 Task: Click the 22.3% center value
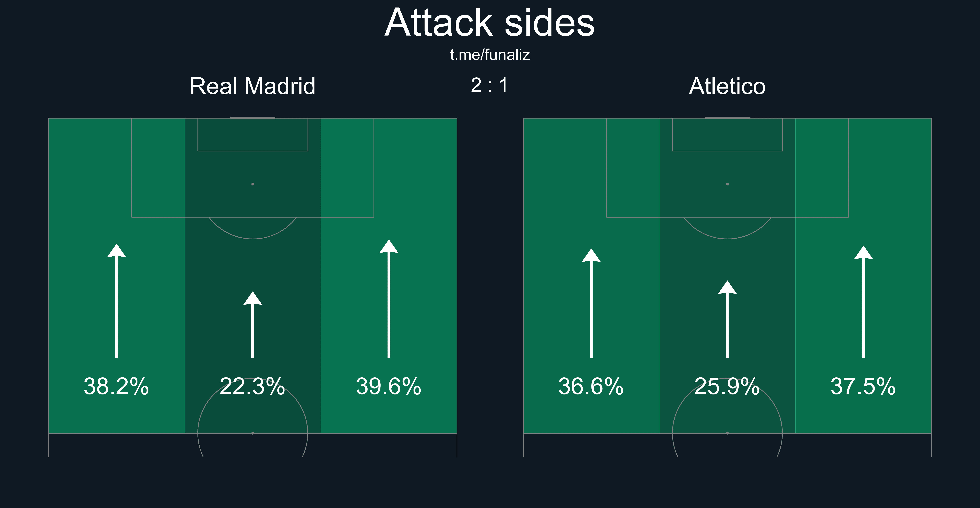point(253,386)
